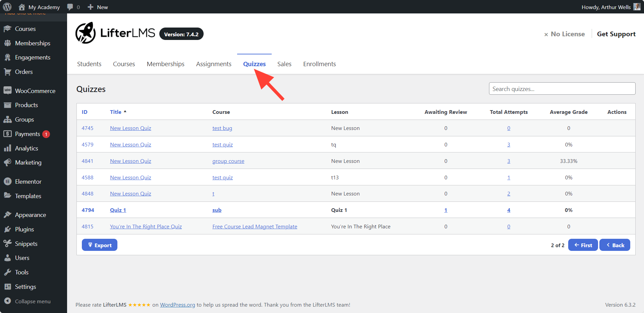Open the group course link

pyautogui.click(x=228, y=161)
